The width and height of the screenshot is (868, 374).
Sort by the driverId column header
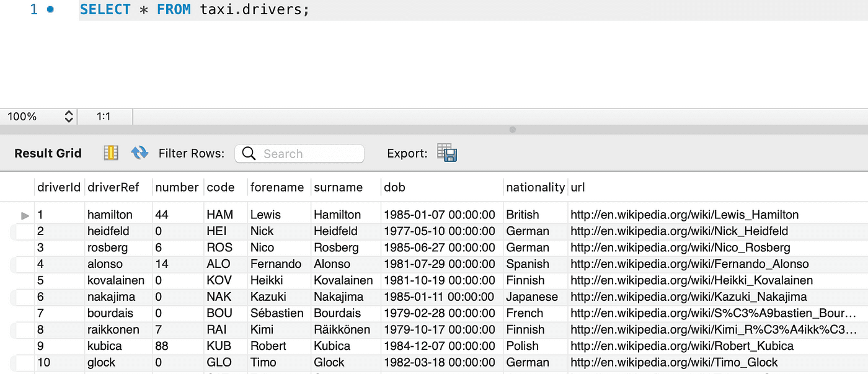59,187
